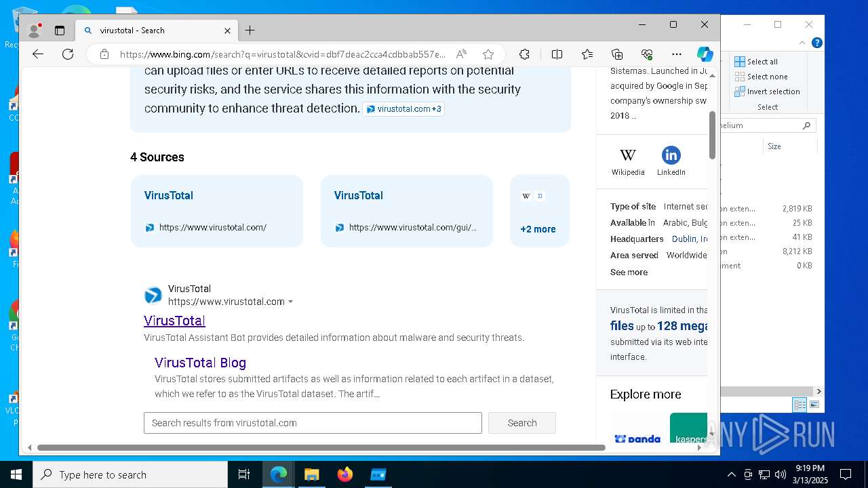Click the sidebar vertical scrollbar thumb
This screenshot has height=488, width=868.
pos(712,136)
